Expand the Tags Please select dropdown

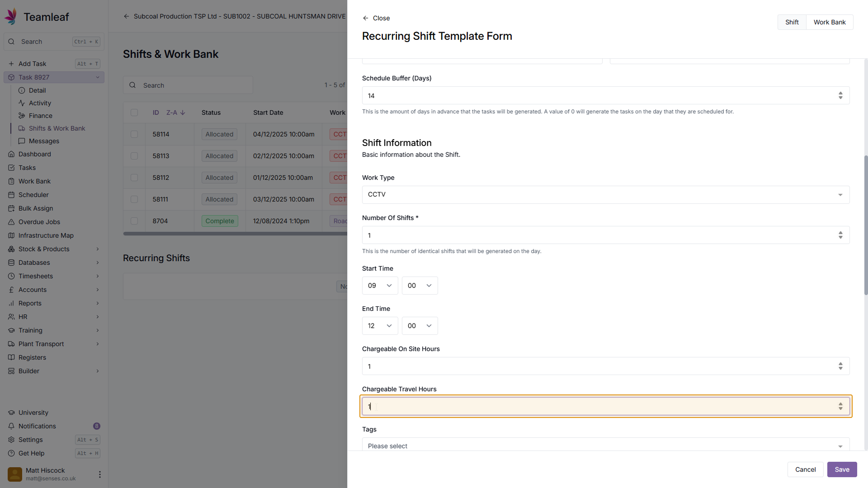[605, 446]
